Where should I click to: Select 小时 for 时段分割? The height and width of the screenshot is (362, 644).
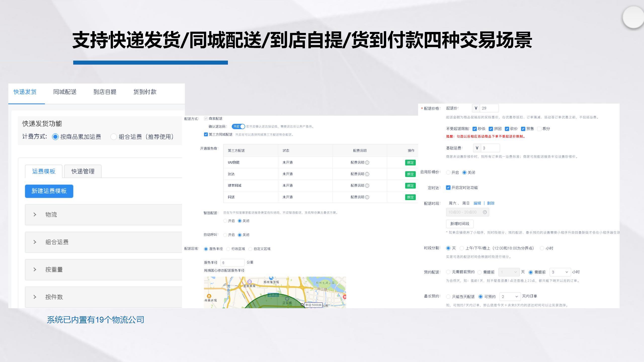point(542,248)
